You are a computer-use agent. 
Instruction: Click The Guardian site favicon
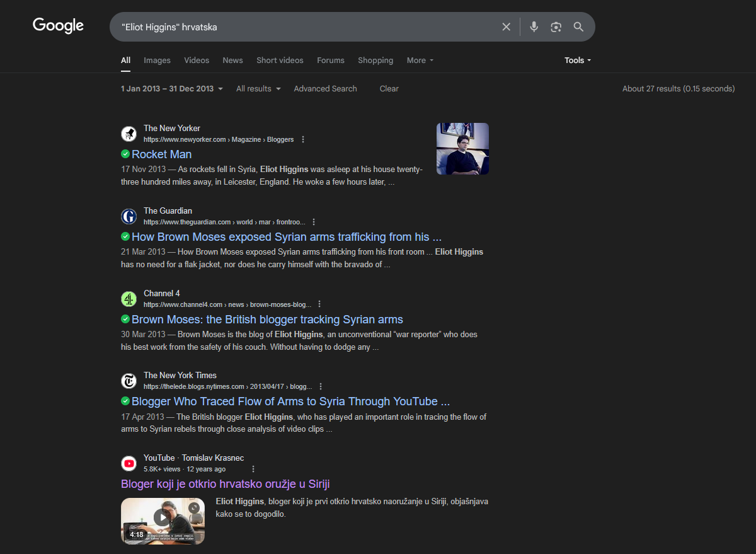(129, 216)
